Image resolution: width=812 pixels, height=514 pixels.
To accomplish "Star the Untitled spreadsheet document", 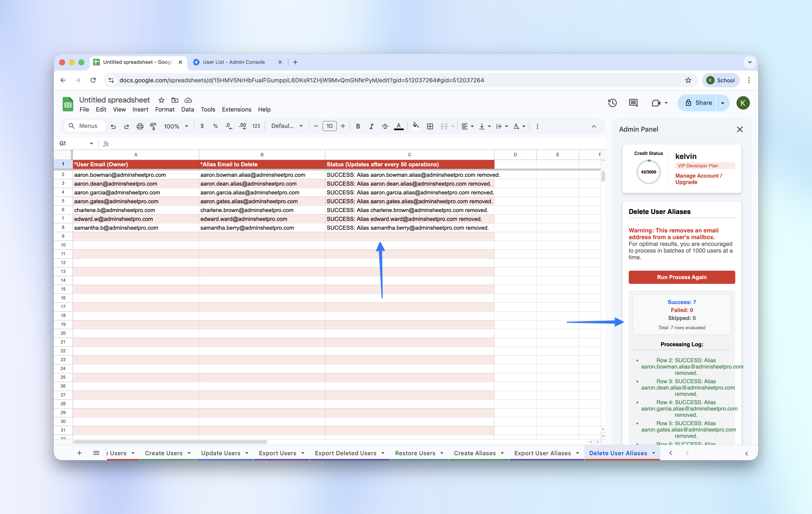I will click(161, 100).
